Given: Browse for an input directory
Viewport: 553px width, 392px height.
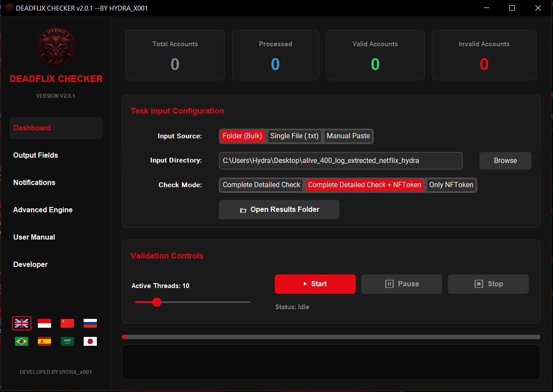Looking at the screenshot, I should 505,161.
